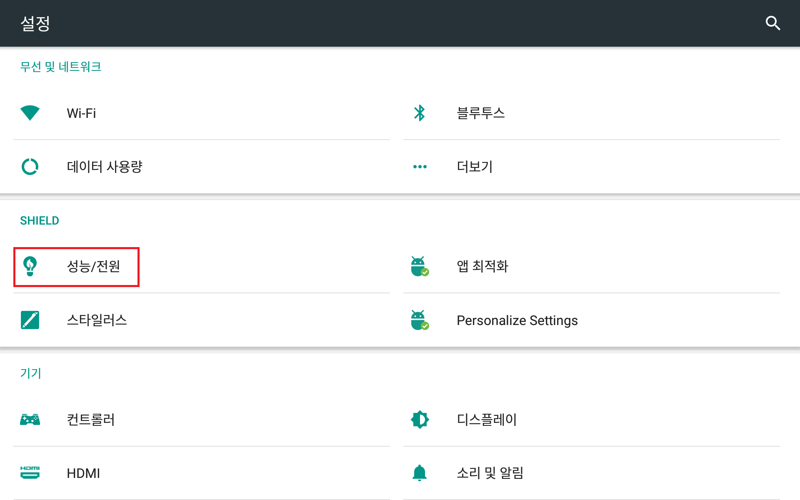Image resolution: width=800 pixels, height=500 pixels.
Task: Open Wi-Fi settings entry
Action: coord(202,113)
